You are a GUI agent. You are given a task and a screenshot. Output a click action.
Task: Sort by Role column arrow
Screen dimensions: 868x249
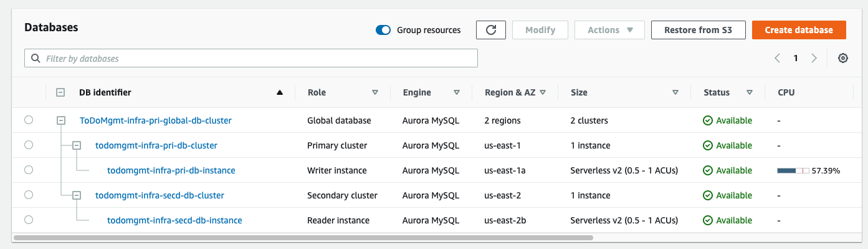click(375, 92)
